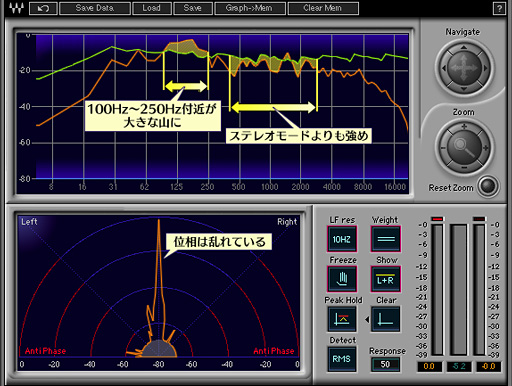Click the Undo arrow button
This screenshot has height=386, width=512.
point(43,8)
